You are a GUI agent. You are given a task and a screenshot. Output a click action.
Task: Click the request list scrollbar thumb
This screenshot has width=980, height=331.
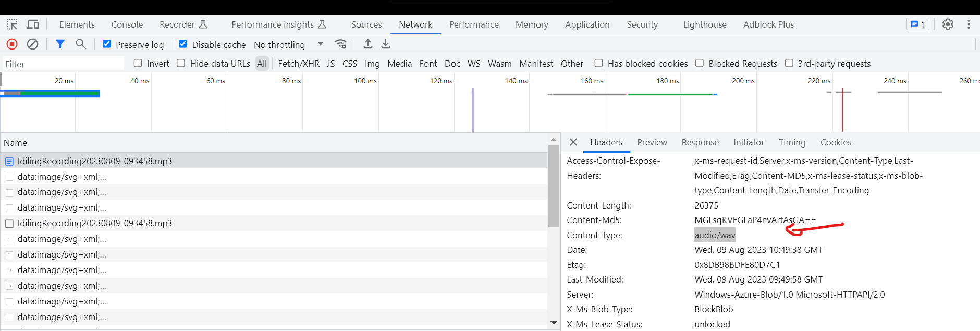(x=554, y=186)
